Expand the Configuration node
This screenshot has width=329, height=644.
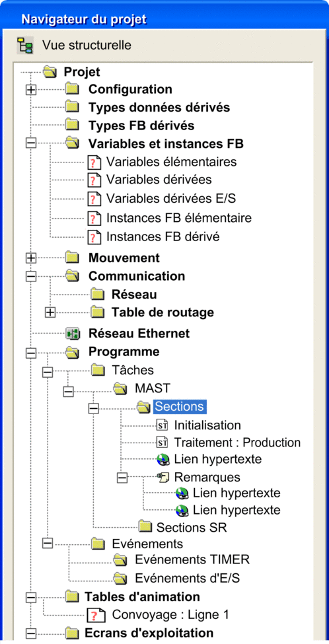tap(31, 90)
